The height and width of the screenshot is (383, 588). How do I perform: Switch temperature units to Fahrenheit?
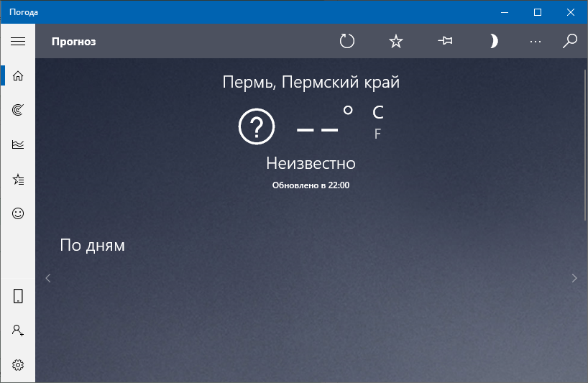click(x=377, y=134)
